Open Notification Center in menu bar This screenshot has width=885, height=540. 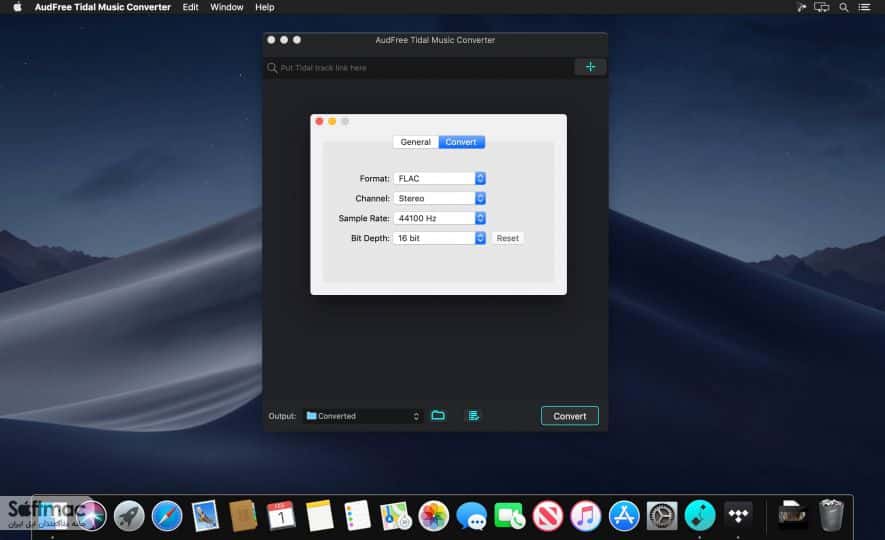coord(865,7)
